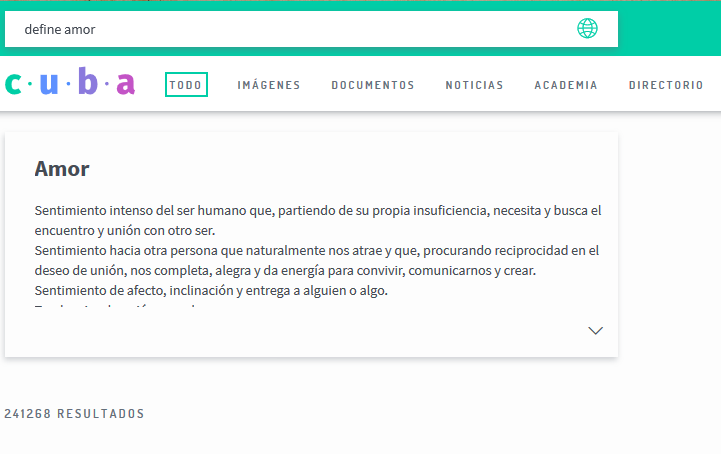Click the Amor definition heading
The height and width of the screenshot is (454, 721).
point(62,169)
